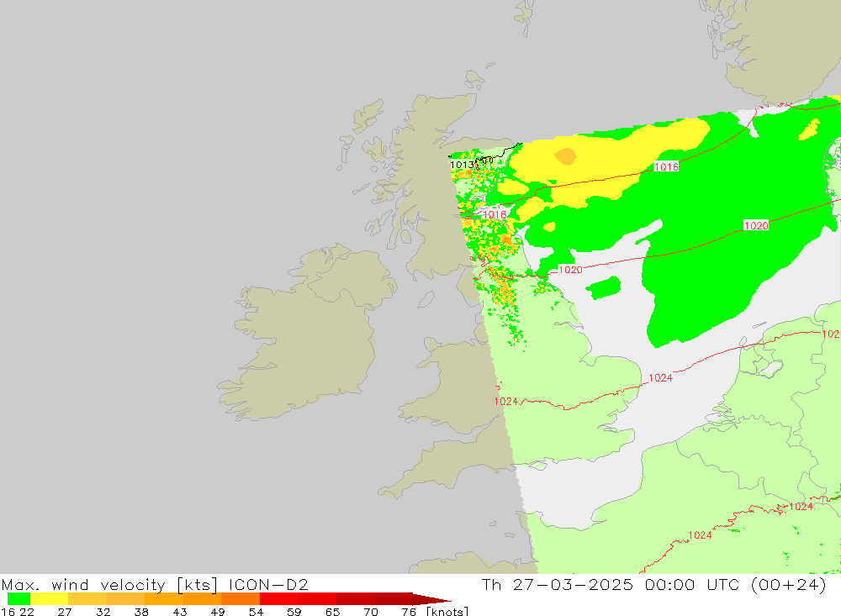Click the green 16-22 knots legend swatch
841x616 pixels.
tap(19, 599)
